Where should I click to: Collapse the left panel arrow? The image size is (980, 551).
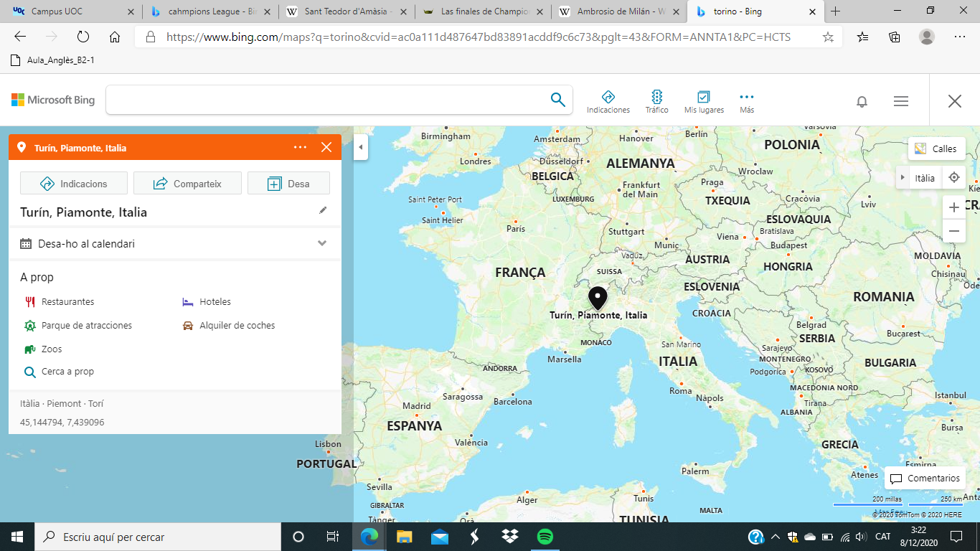click(x=361, y=147)
